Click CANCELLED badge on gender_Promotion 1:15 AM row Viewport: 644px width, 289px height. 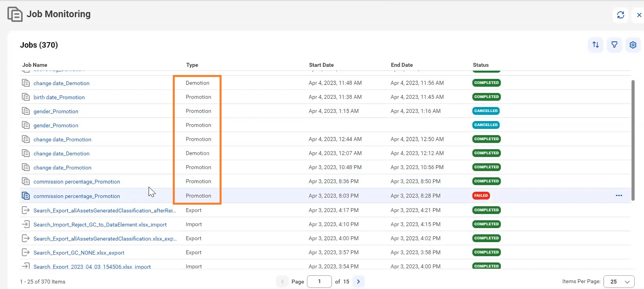(x=486, y=111)
